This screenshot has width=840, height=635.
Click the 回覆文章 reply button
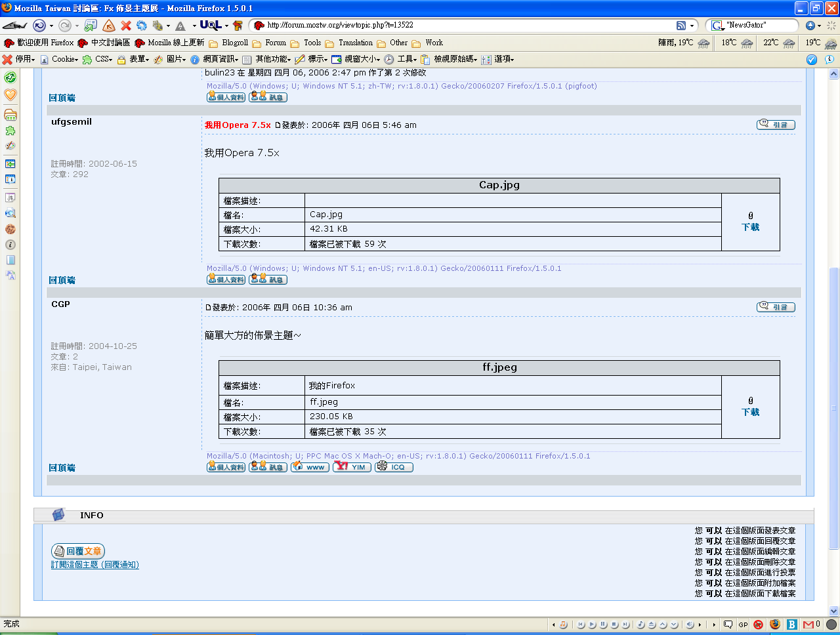78,551
